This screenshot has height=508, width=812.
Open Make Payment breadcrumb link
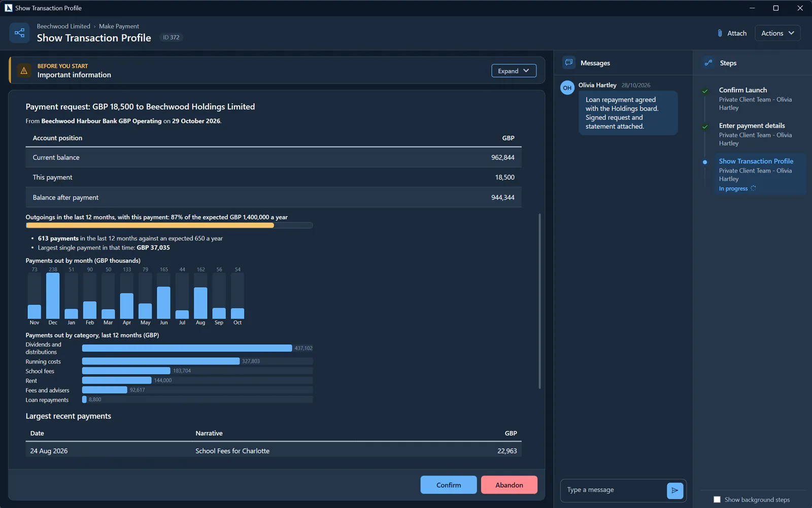click(x=119, y=26)
